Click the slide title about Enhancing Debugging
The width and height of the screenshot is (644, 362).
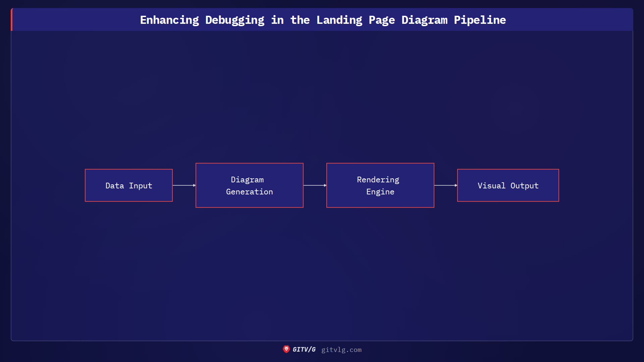coord(323,19)
